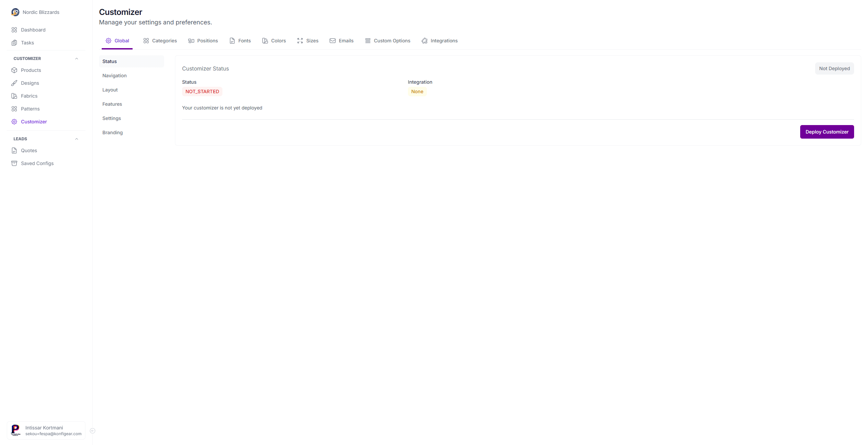Switch to the Fonts tab icon

point(232,41)
